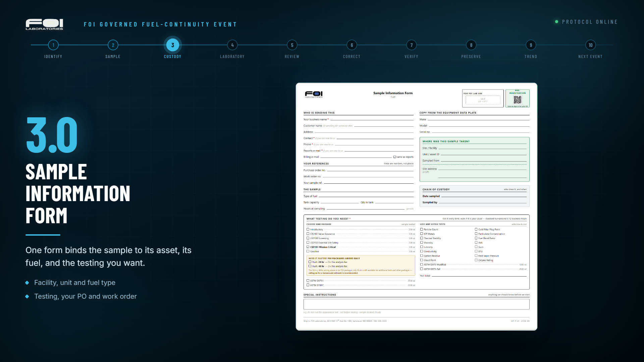Open step 5 Review

pos(292,45)
